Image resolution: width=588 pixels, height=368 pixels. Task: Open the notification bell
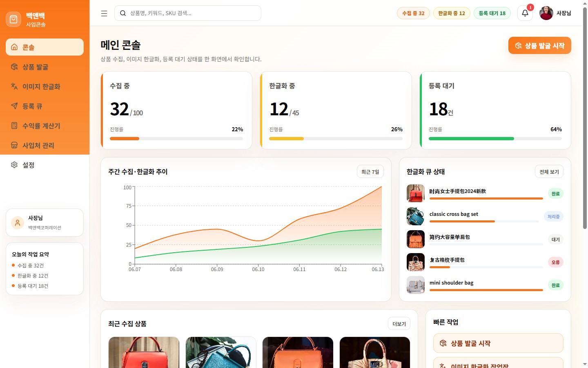click(525, 13)
